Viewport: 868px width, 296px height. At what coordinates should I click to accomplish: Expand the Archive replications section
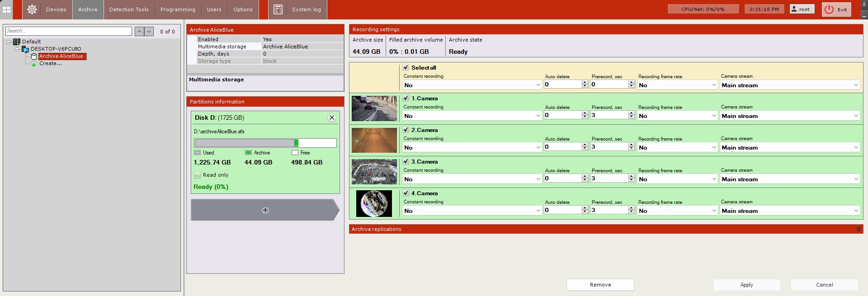pos(858,229)
